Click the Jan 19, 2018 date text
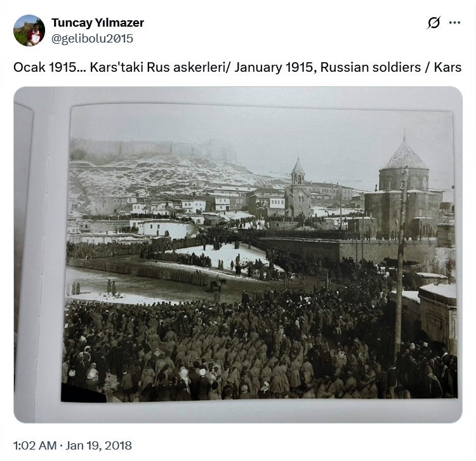The image size is (476, 461). click(x=100, y=445)
